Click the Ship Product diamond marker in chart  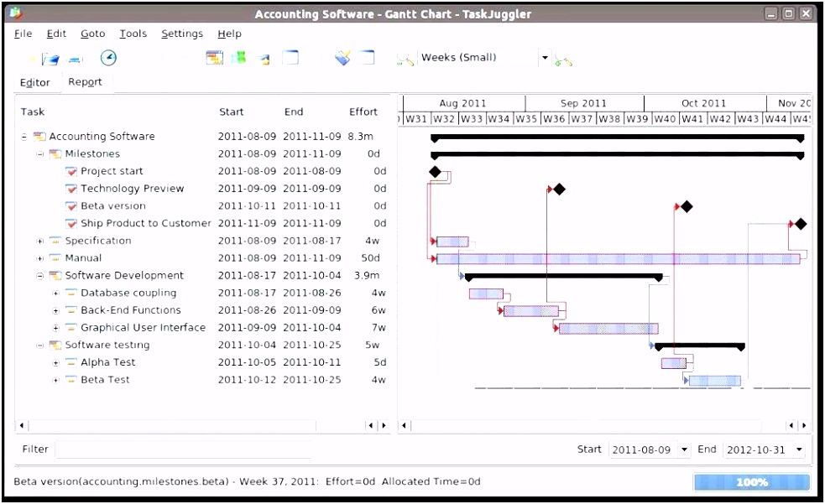point(801,225)
